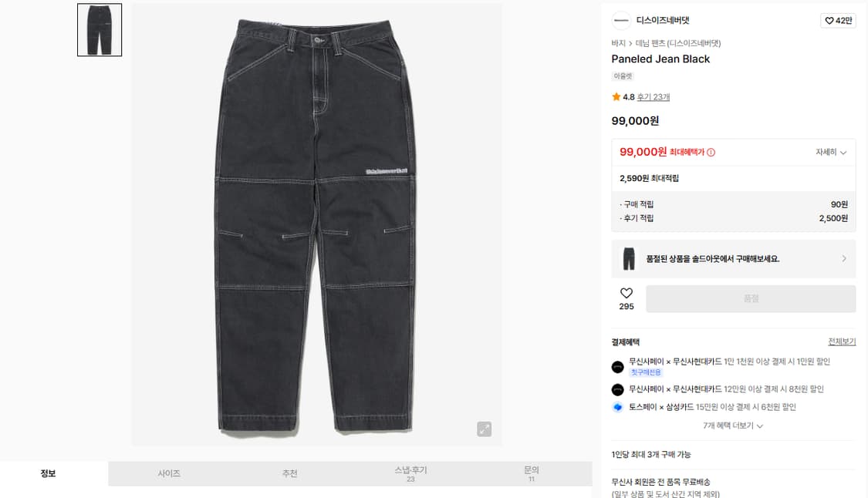This screenshot has width=868, height=498.
Task: Expand the 자세히 price details dropdown
Action: pyautogui.click(x=831, y=152)
